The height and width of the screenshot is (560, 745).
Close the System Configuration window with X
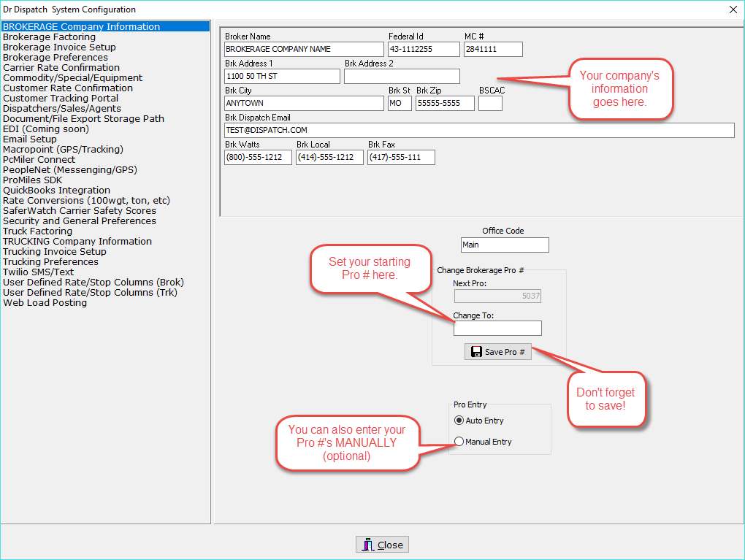tap(733, 9)
